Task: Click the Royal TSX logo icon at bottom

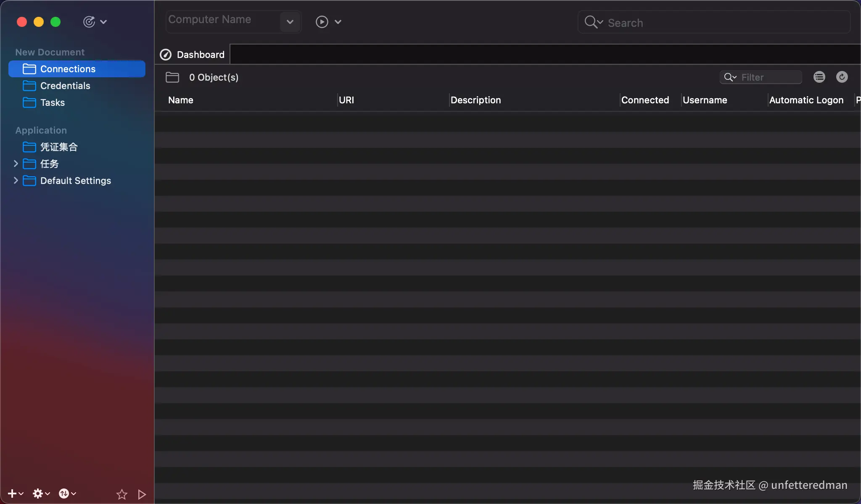Action: click(64, 493)
